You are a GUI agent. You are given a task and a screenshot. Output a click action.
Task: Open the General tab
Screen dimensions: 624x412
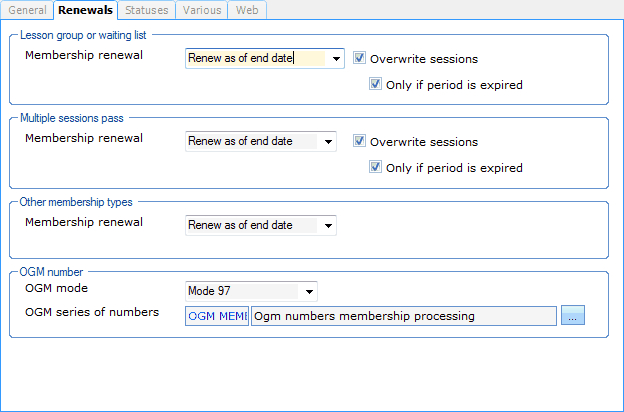click(x=27, y=10)
